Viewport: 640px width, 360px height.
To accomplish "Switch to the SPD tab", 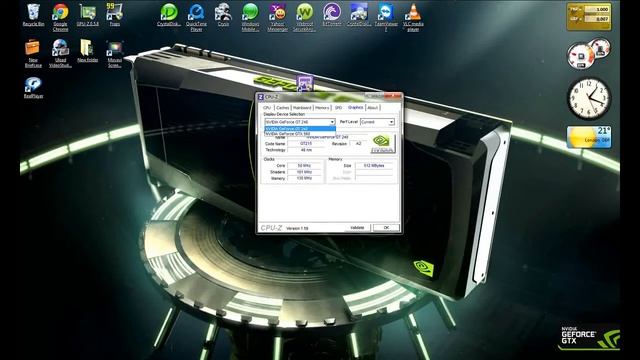I will (x=338, y=107).
